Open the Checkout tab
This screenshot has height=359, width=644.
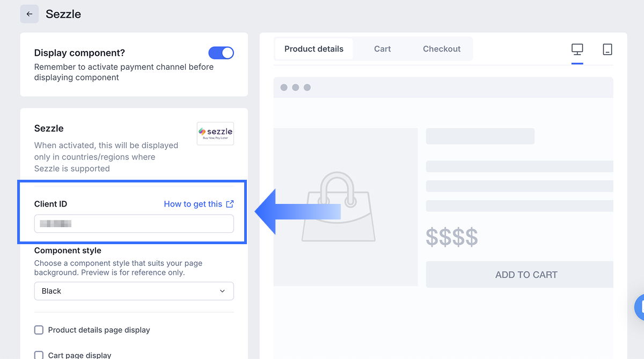click(442, 49)
